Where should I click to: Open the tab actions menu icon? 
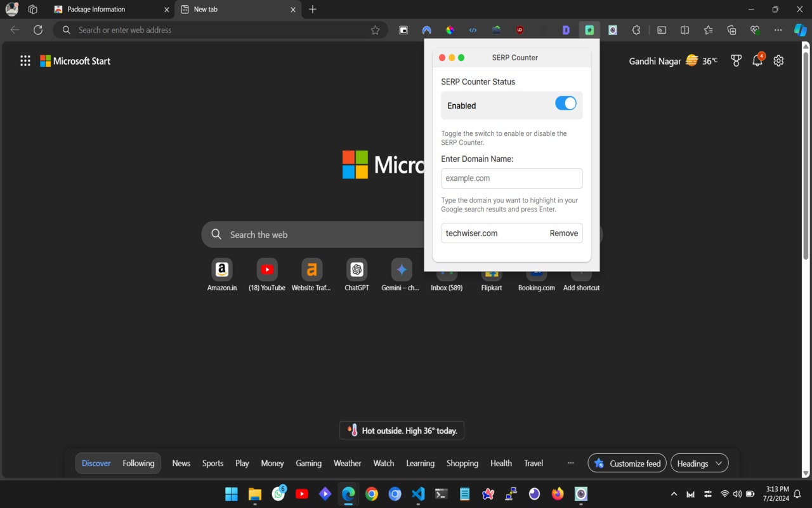click(33, 10)
